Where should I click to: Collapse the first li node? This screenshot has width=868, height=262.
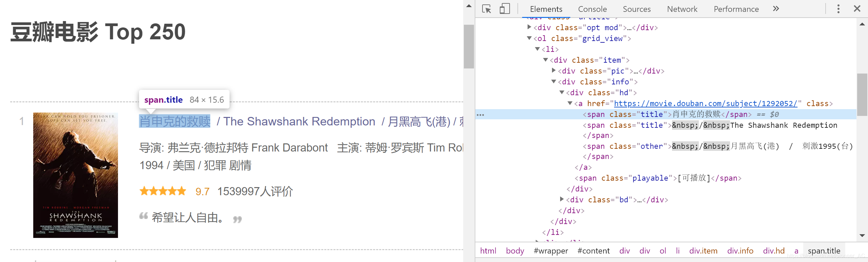537,49
